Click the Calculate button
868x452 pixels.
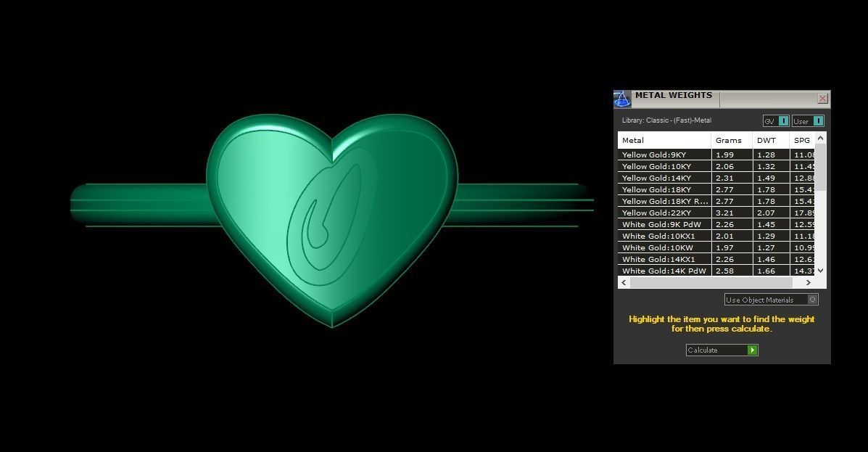point(722,350)
